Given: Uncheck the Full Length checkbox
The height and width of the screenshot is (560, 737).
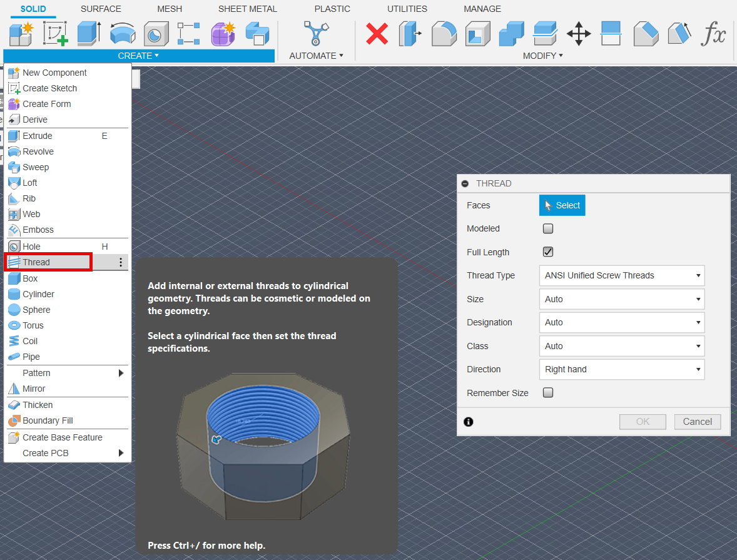Looking at the screenshot, I should tap(548, 252).
